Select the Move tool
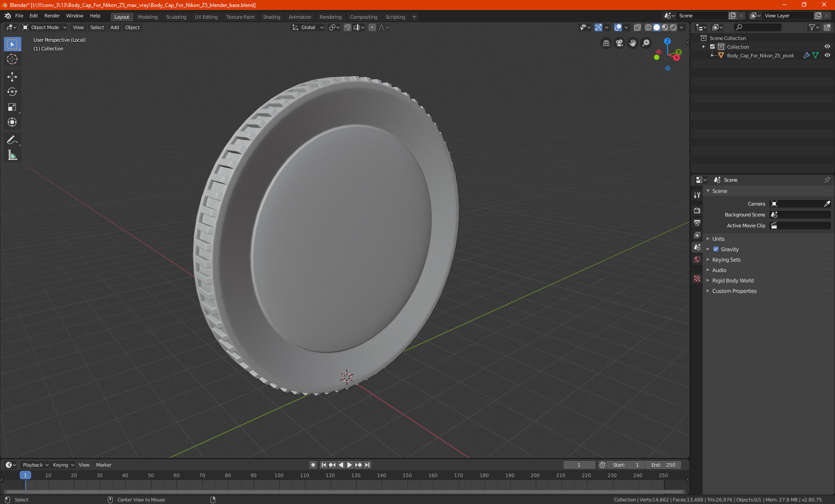The image size is (835, 504). click(x=12, y=77)
